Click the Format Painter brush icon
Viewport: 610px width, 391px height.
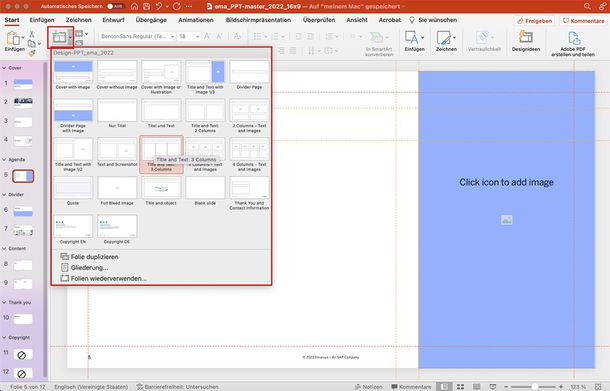tap(32, 53)
